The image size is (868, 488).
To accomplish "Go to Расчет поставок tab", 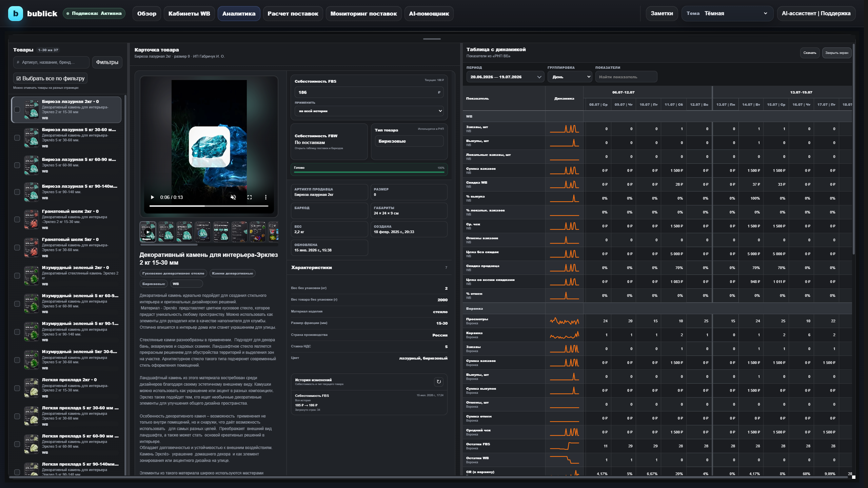I will [293, 14].
